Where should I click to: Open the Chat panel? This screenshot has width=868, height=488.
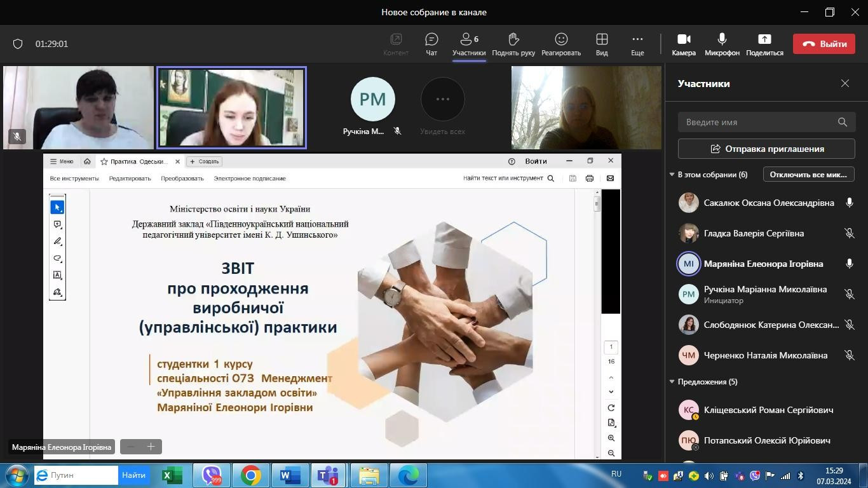point(431,44)
